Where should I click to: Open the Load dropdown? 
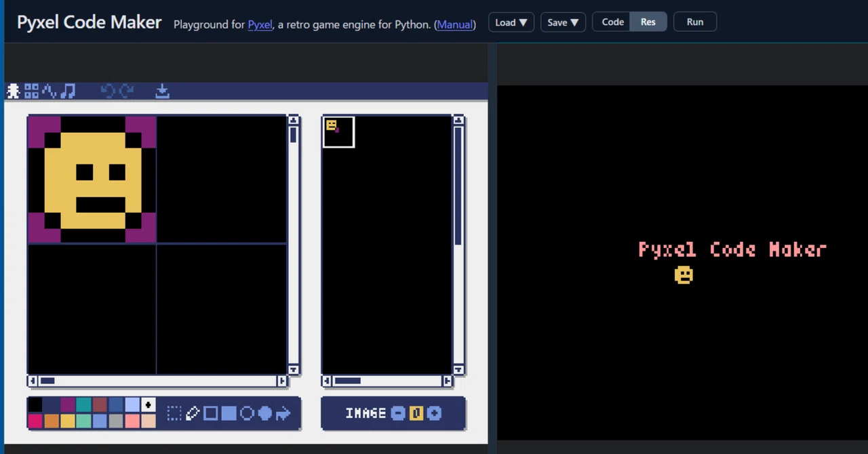click(511, 22)
